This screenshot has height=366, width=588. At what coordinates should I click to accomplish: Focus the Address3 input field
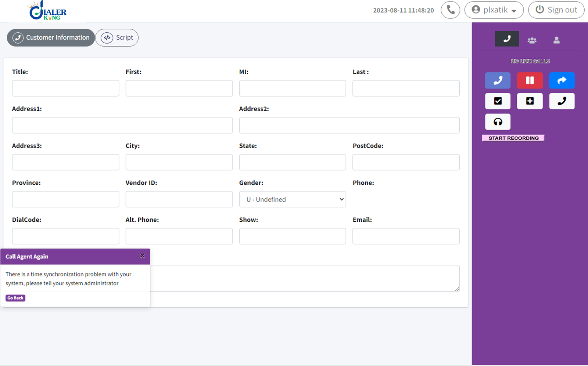pos(65,162)
